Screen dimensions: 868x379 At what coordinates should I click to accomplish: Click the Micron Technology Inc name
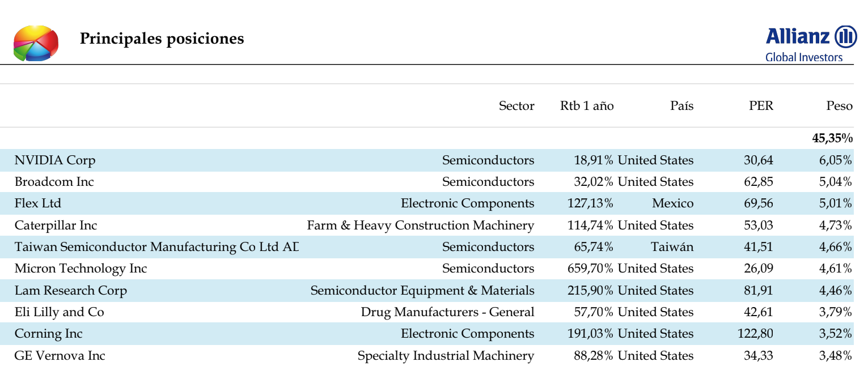click(x=81, y=269)
